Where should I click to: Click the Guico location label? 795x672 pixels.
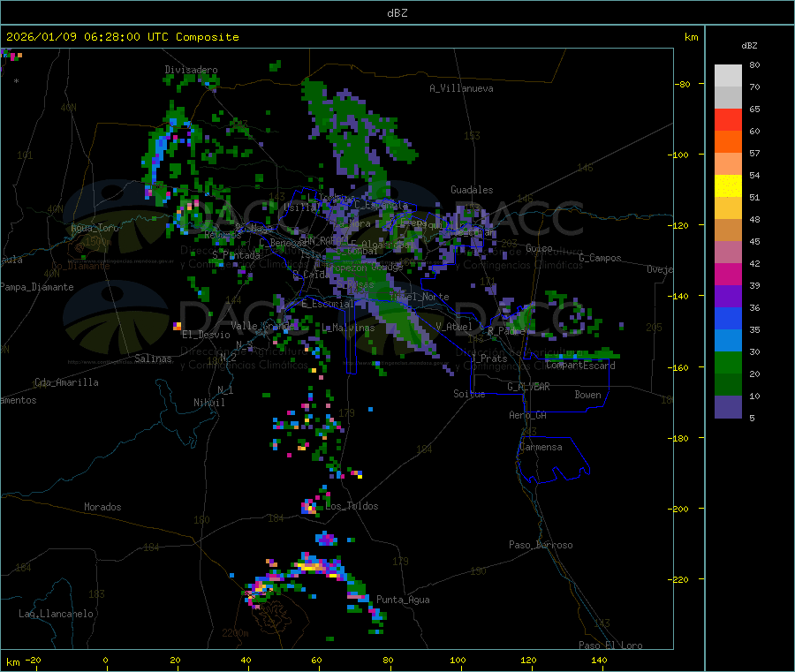[539, 248]
